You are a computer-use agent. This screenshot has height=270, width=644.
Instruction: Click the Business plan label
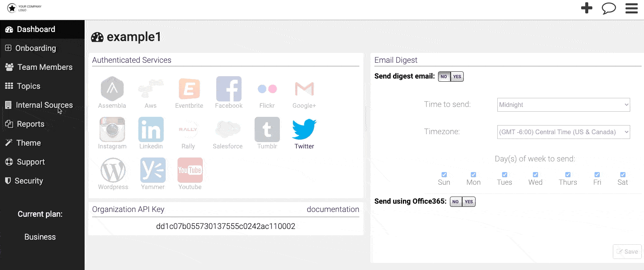40,237
